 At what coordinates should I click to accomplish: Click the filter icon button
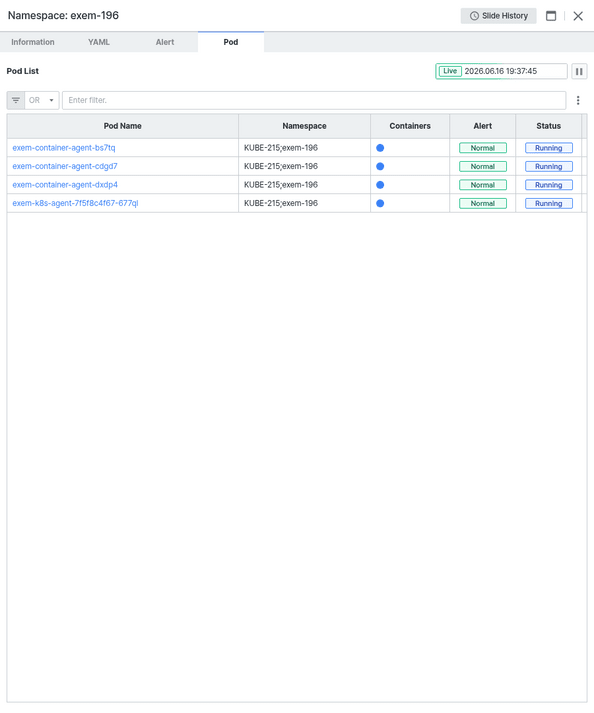(16, 100)
